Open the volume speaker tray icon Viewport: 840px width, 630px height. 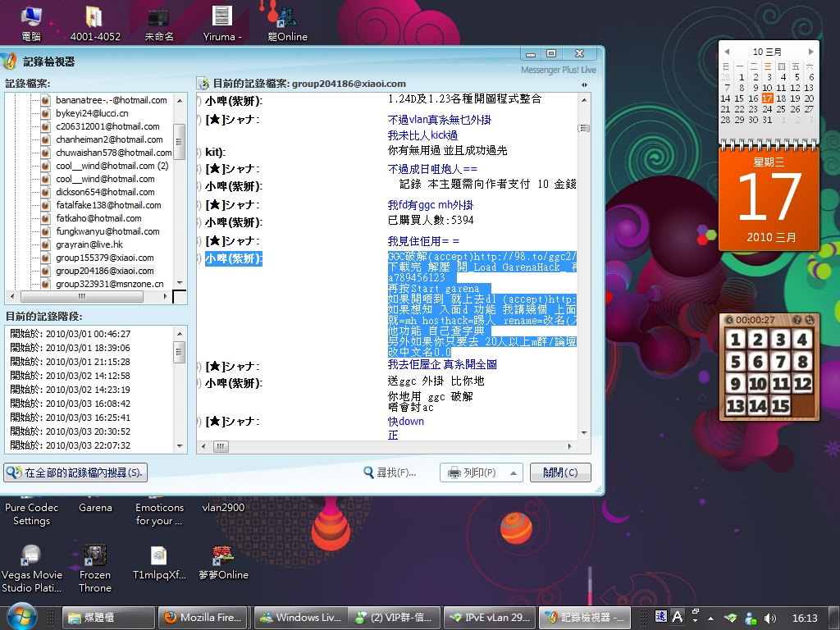[x=770, y=618]
